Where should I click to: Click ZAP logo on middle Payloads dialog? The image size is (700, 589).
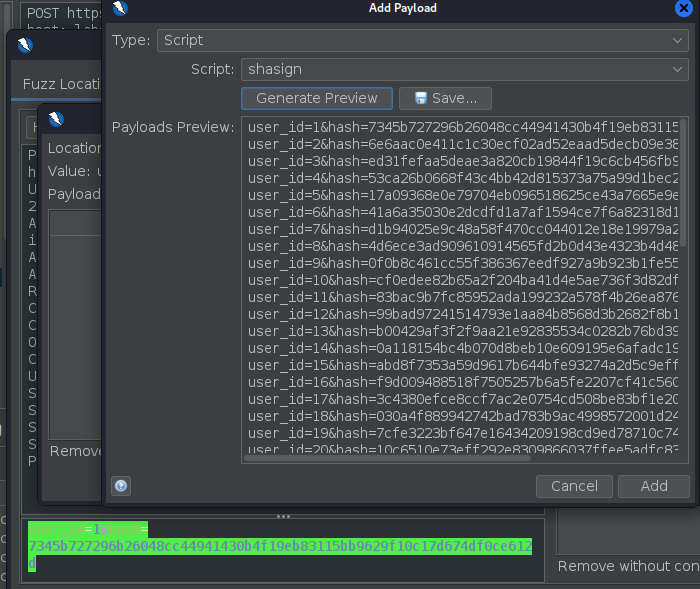57,117
